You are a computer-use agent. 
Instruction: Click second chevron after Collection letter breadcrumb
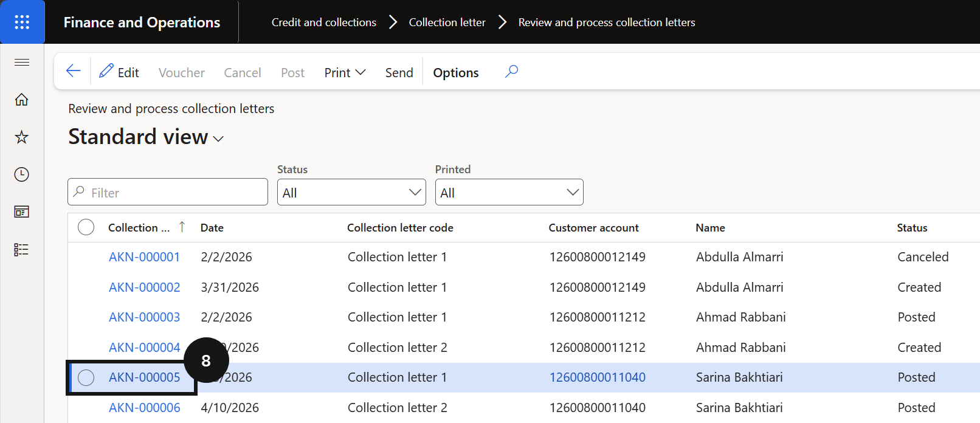502,22
